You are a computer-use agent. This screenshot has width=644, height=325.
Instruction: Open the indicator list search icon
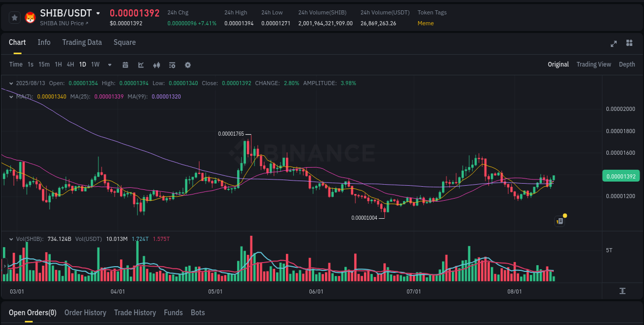tap(172, 64)
